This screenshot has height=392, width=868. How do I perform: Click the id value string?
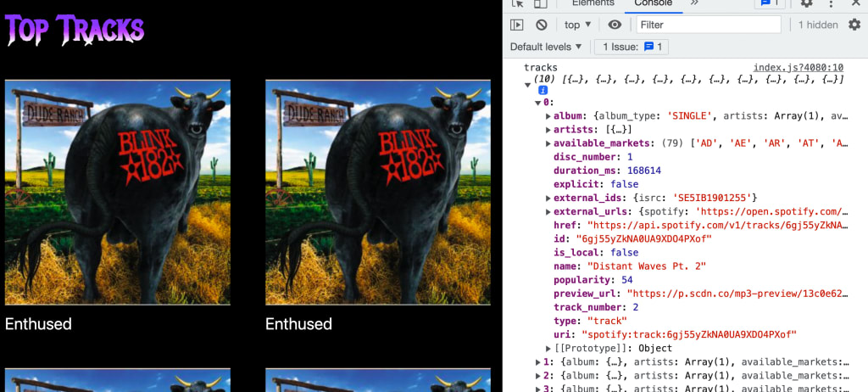tap(644, 239)
